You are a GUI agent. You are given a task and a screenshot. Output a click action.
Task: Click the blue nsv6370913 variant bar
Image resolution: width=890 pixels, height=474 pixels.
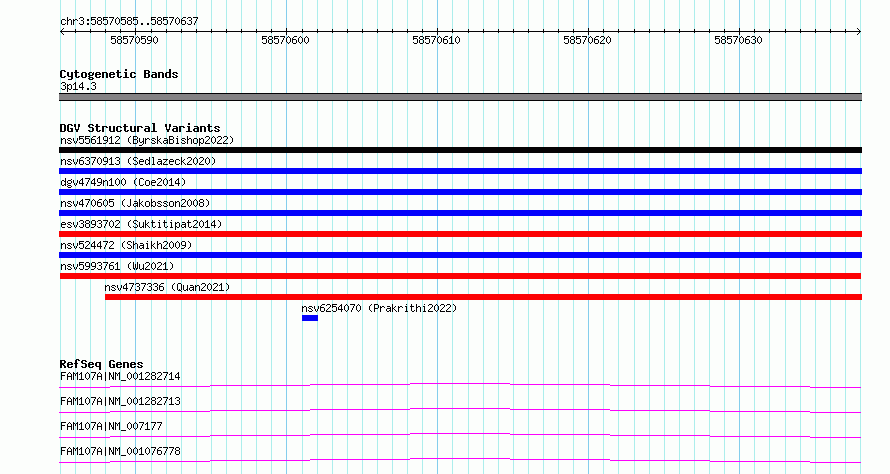[x=460, y=171]
